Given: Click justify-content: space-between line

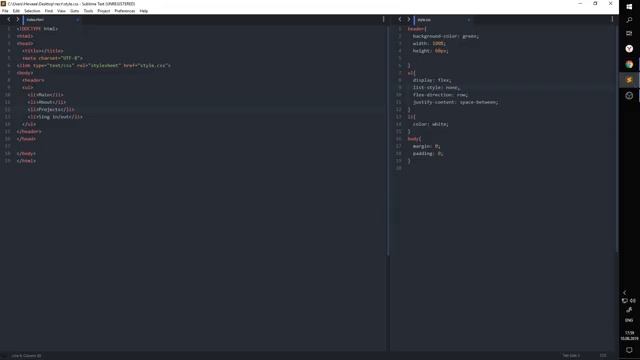Looking at the screenshot, I should tap(456, 102).
